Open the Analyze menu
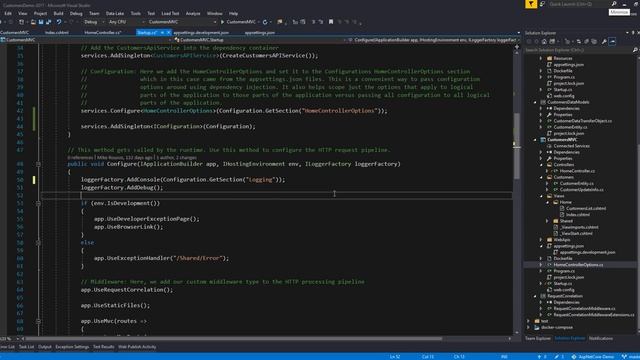This screenshot has width=640, height=360. pos(193,13)
